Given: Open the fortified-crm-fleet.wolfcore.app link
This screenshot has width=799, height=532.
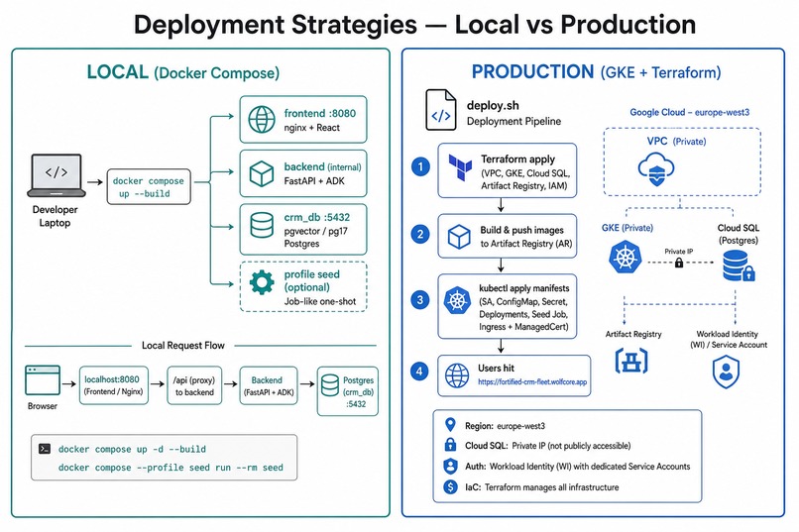Looking at the screenshot, I should click(532, 381).
